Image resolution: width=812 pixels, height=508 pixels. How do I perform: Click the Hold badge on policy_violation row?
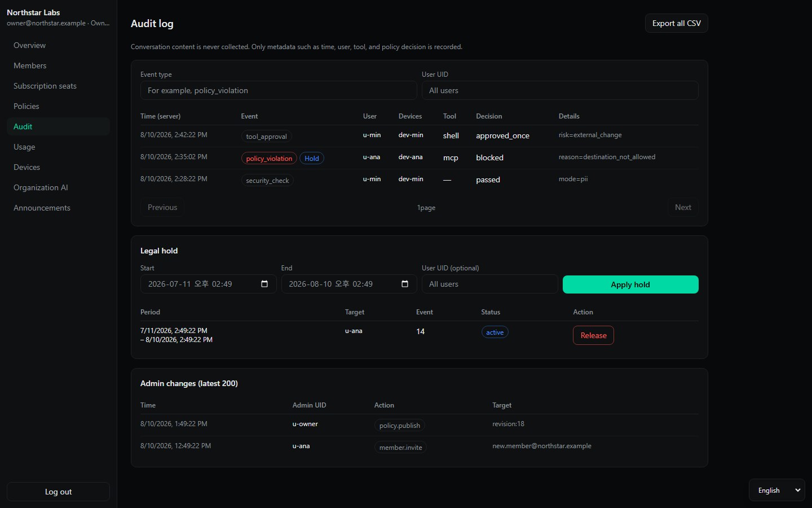[312, 158]
